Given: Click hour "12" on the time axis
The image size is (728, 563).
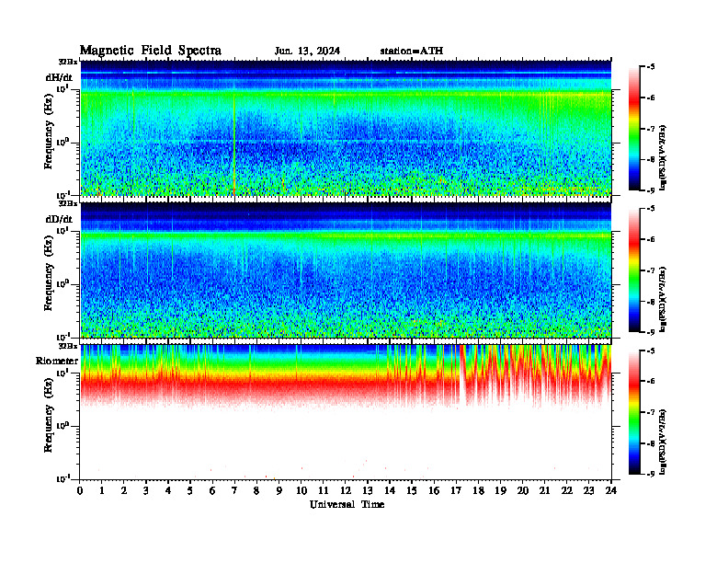Looking at the screenshot, I should point(346,491).
